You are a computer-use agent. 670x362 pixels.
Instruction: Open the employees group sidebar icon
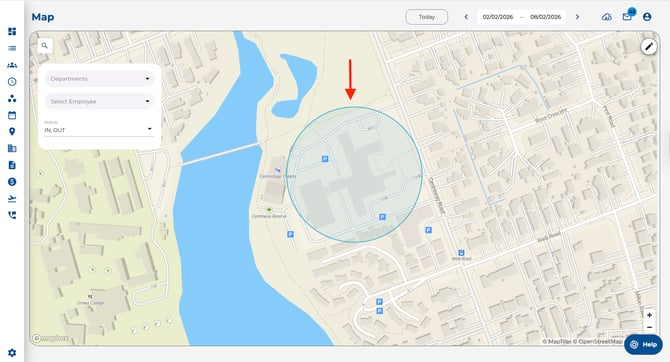pos(12,65)
